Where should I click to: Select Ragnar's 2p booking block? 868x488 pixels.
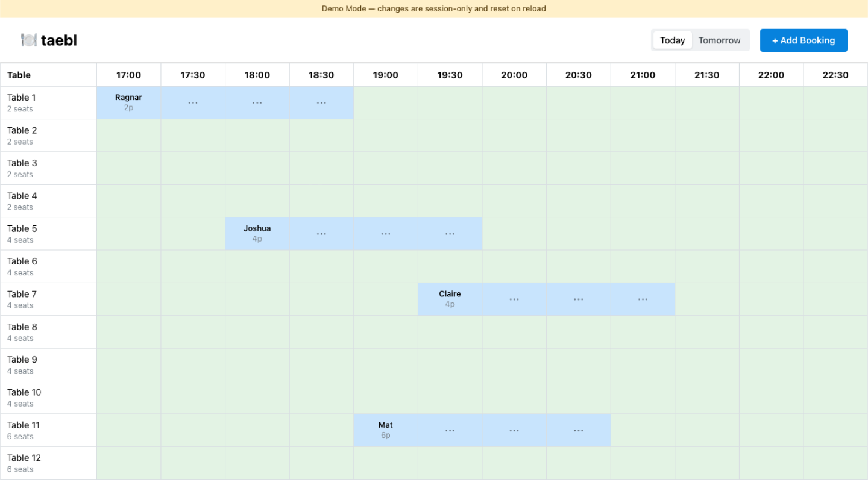click(128, 102)
